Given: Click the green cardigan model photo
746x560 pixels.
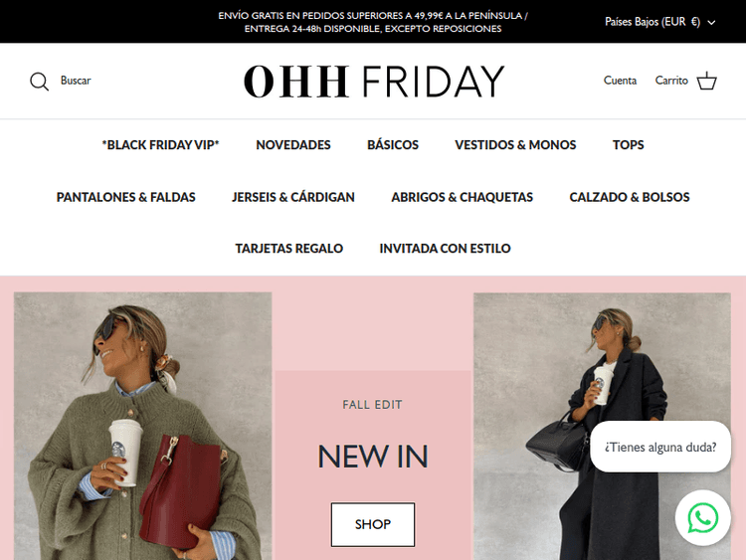Looking at the screenshot, I should tap(142, 427).
